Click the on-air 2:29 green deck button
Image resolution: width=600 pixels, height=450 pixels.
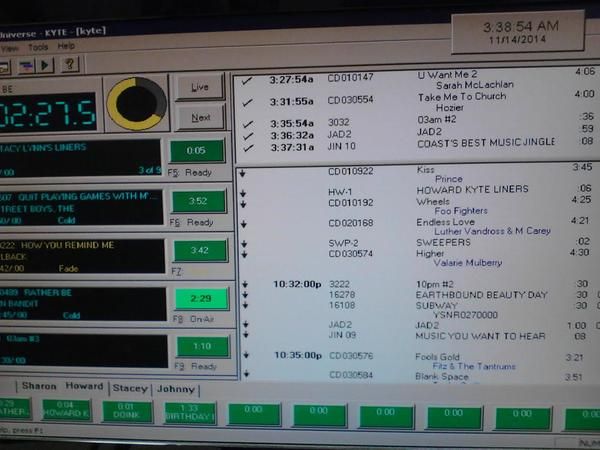tap(199, 299)
